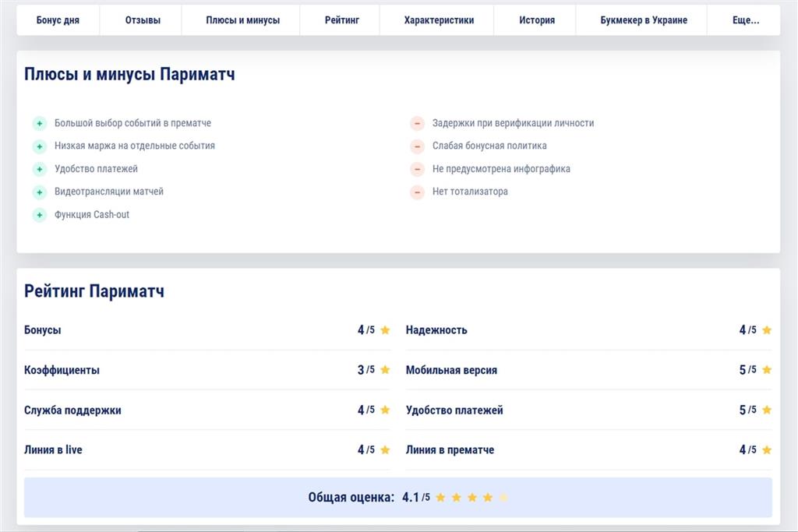Screen dimensions: 798x532
Task: Click the minus icon by "Задержки при верификации личности"
Action: pos(418,123)
